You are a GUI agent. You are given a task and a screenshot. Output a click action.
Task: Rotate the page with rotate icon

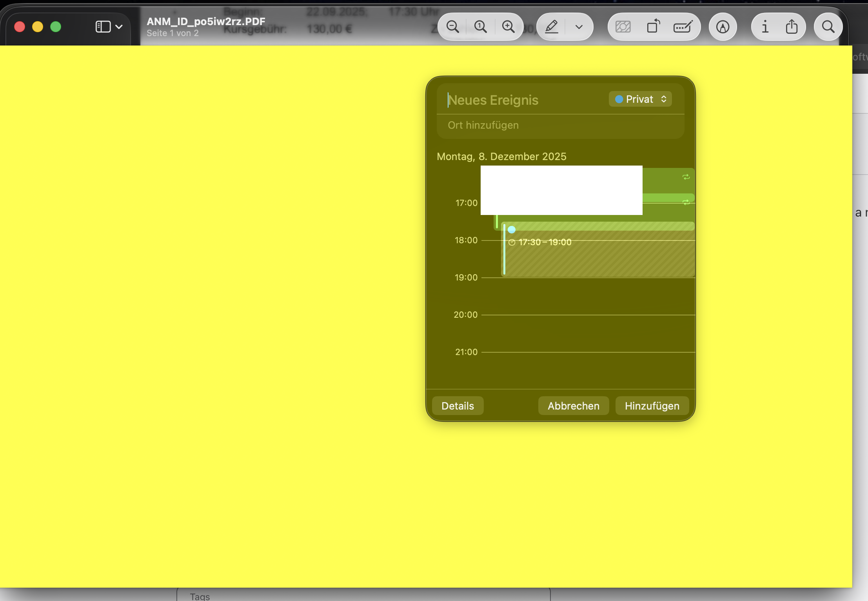653,27
